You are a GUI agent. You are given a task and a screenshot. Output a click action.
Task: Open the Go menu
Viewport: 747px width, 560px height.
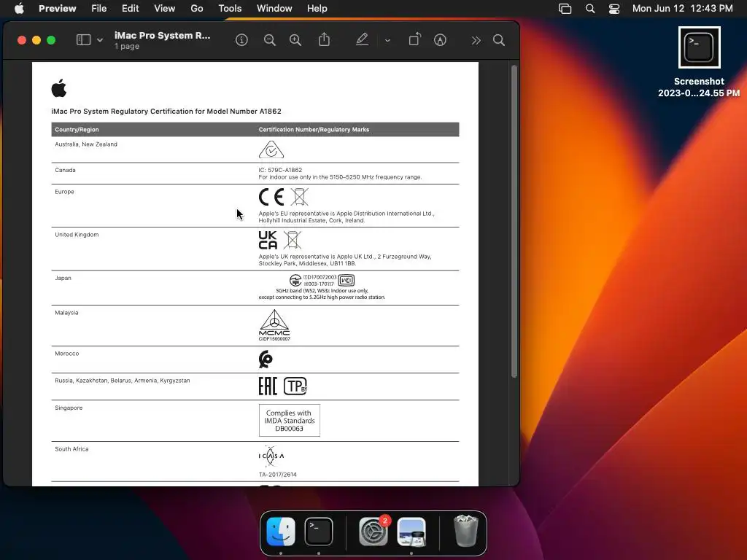(197, 8)
